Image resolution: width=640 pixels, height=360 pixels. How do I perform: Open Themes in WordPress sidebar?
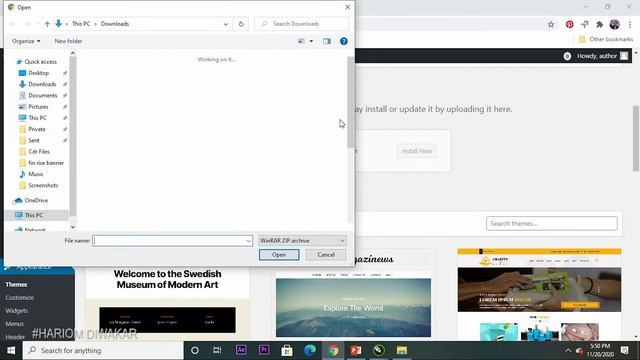point(16,284)
